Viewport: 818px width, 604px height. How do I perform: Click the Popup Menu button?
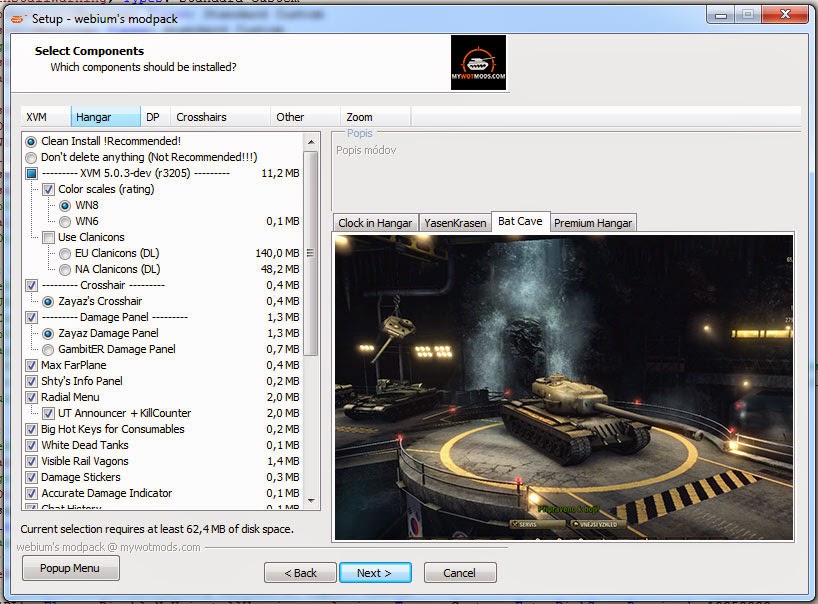click(70, 568)
